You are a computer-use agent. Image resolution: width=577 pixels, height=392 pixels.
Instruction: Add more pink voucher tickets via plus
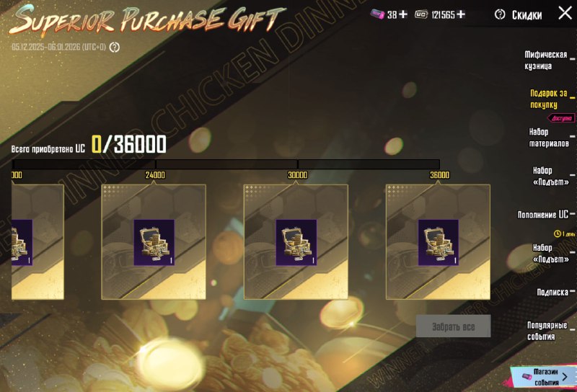403,14
